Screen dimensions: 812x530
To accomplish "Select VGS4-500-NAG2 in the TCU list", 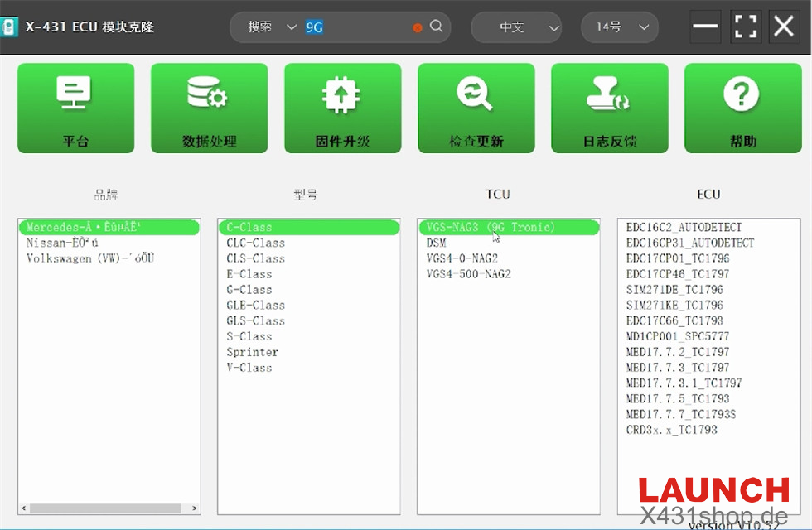I will tap(468, 274).
